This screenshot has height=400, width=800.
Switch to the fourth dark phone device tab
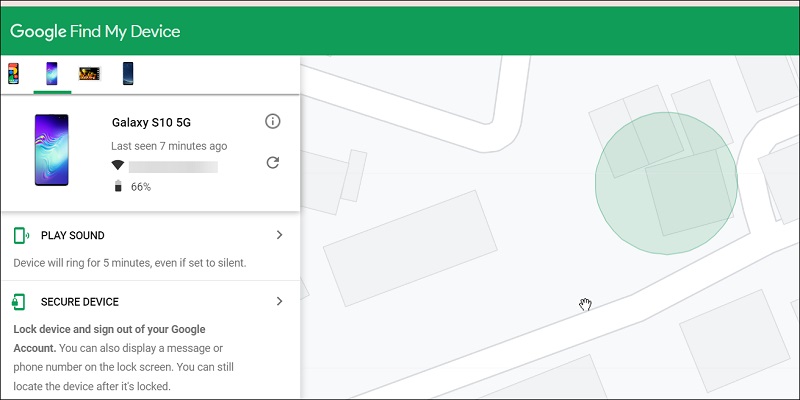(x=128, y=73)
